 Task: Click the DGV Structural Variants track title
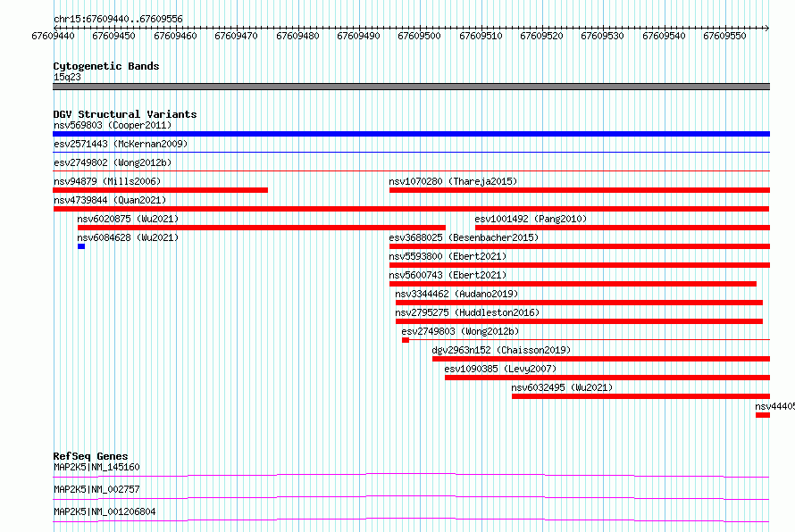[125, 114]
